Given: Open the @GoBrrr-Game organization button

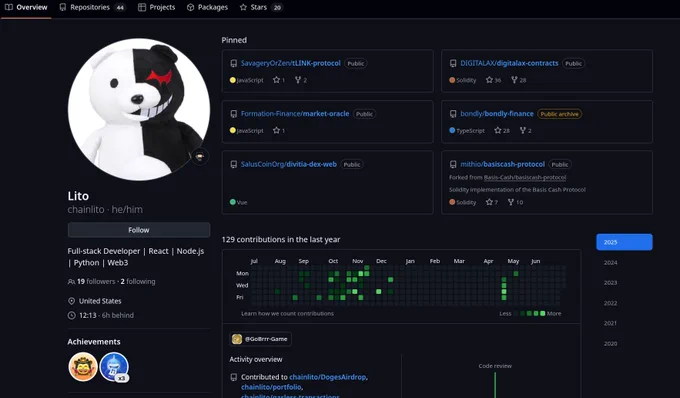Looking at the screenshot, I should (260, 339).
